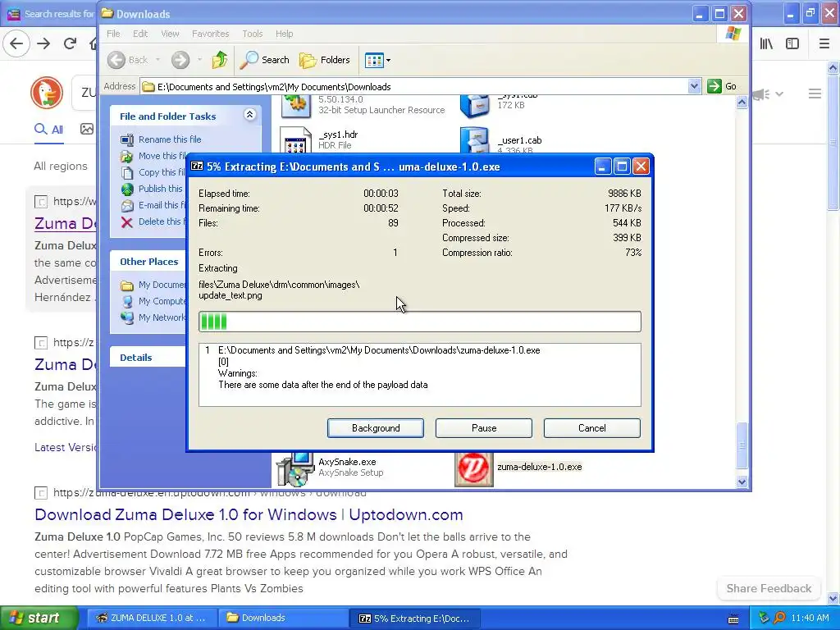This screenshot has width=840, height=630.
Task: Cancel the extraction process
Action: 592,428
